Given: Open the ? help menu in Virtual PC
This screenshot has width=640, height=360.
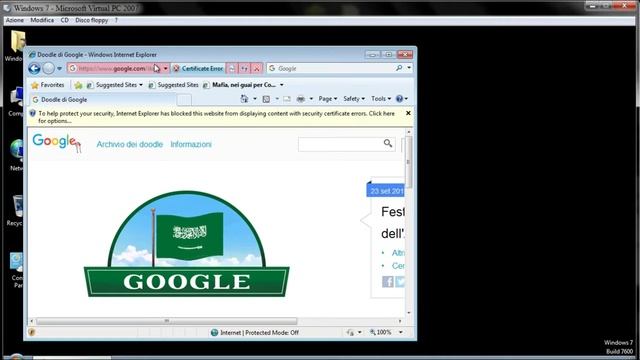Looking at the screenshot, I should [x=116, y=20].
